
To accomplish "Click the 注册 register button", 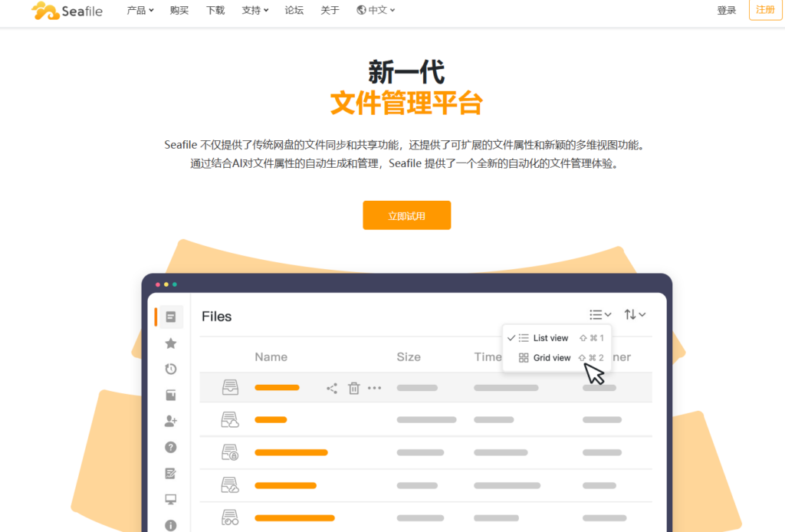I will (x=765, y=10).
